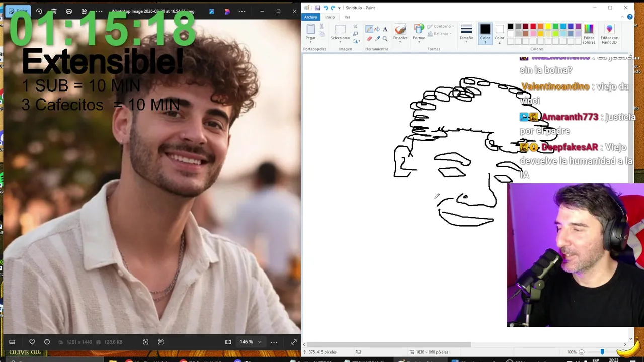The width and height of the screenshot is (644, 362).
Task: Click the ESP language indicator in taskbar
Action: pyautogui.click(x=596, y=360)
